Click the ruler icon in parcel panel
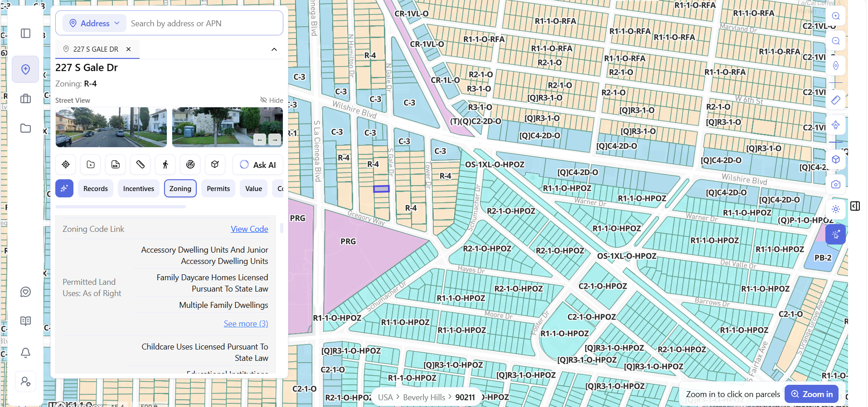The height and width of the screenshot is (407, 868). point(141,165)
